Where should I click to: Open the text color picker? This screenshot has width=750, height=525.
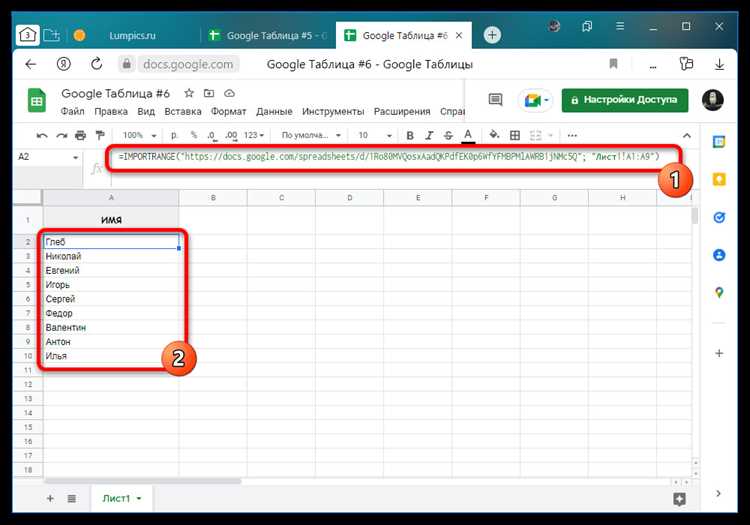click(x=468, y=136)
